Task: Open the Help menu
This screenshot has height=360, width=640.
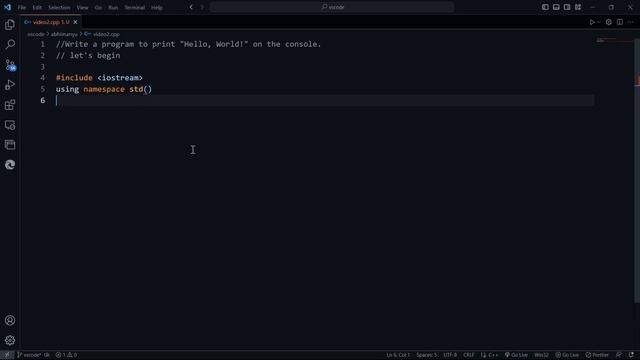Action: [157, 7]
